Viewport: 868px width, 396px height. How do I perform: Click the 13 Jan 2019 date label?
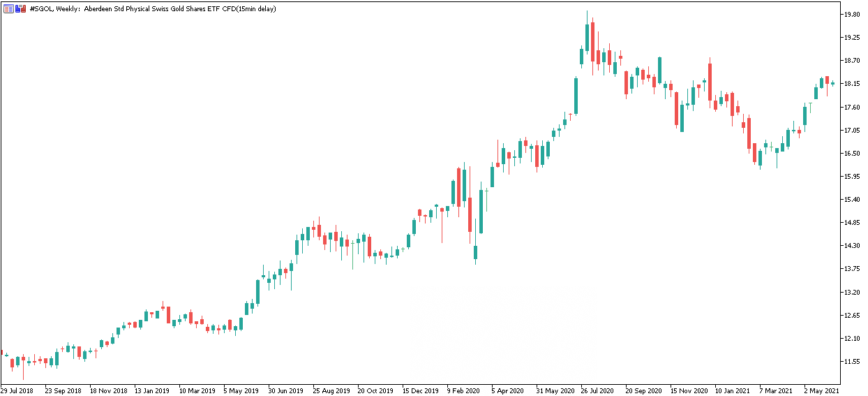[x=152, y=391]
